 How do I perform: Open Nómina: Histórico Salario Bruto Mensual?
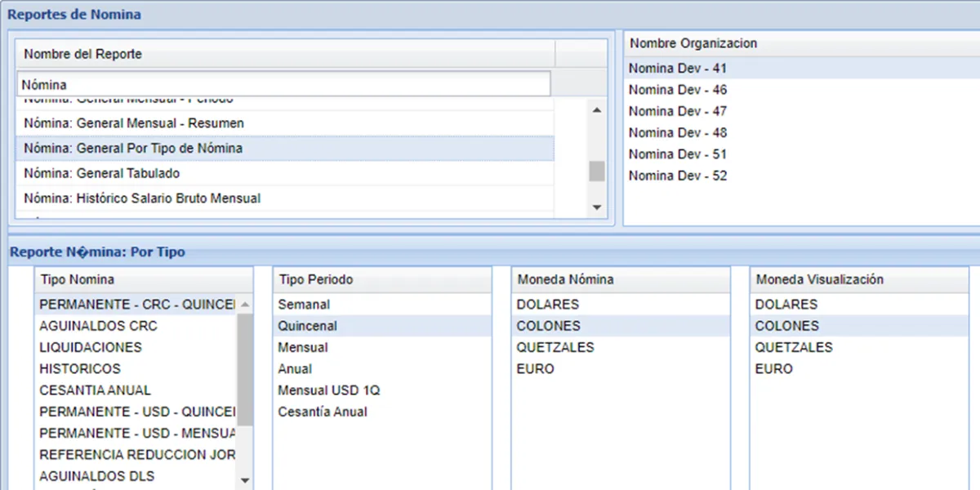(x=142, y=198)
